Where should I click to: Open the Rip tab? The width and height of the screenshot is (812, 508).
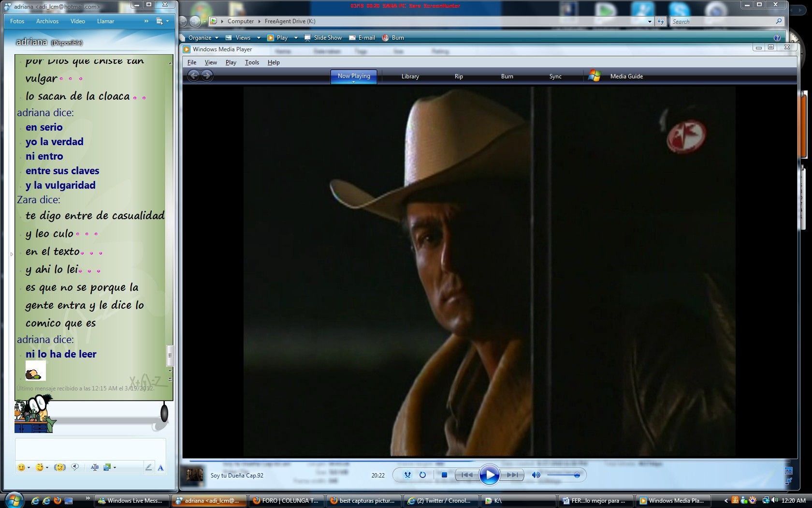pos(459,76)
